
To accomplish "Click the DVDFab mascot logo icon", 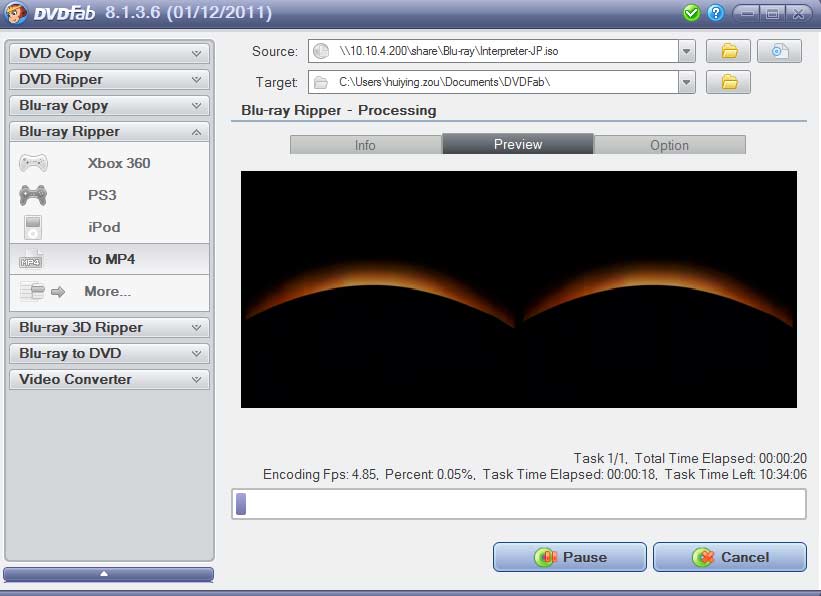I will pos(15,13).
